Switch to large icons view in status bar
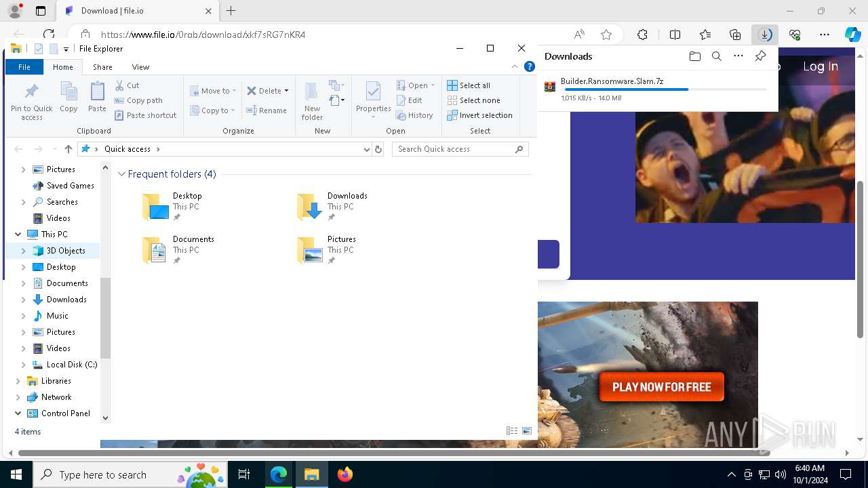 pos(527,431)
